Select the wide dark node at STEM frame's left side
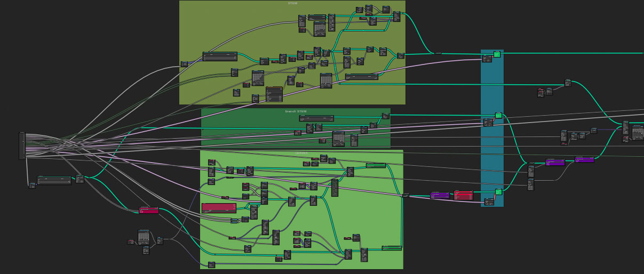644x274 pixels. coord(220,57)
